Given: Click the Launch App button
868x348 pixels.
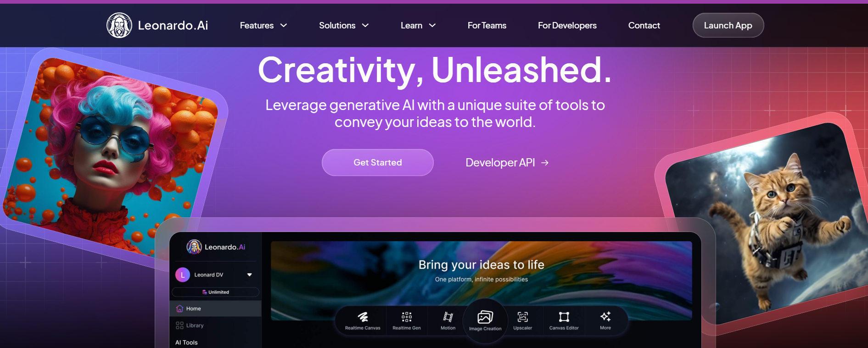Looking at the screenshot, I should pos(728,25).
